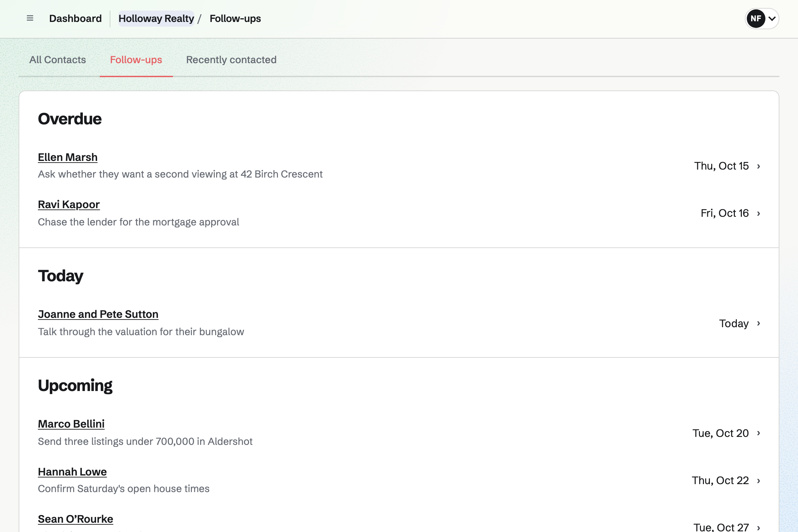Select the Follow-ups tab
The width and height of the screenshot is (798, 532).
point(136,60)
